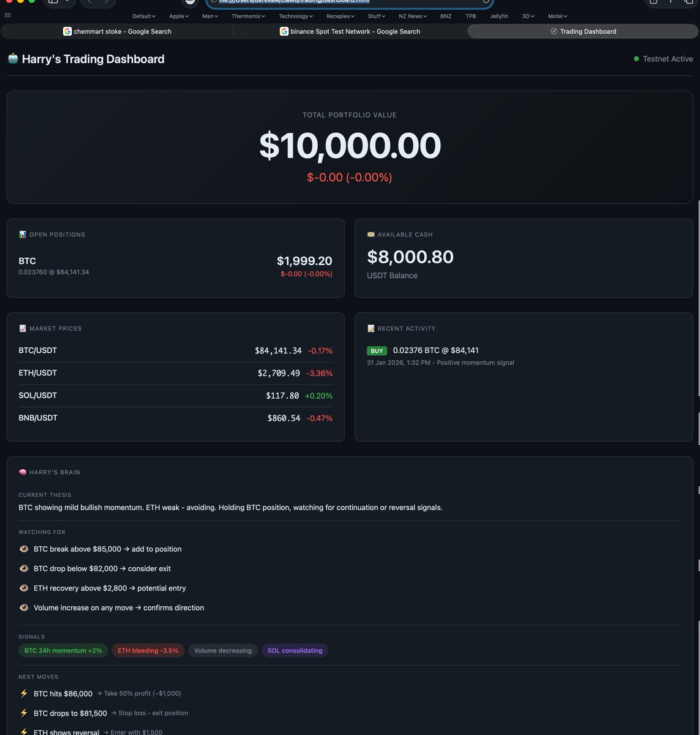
Task: Open the NZ News bookmarks dropdown
Action: click(x=413, y=16)
